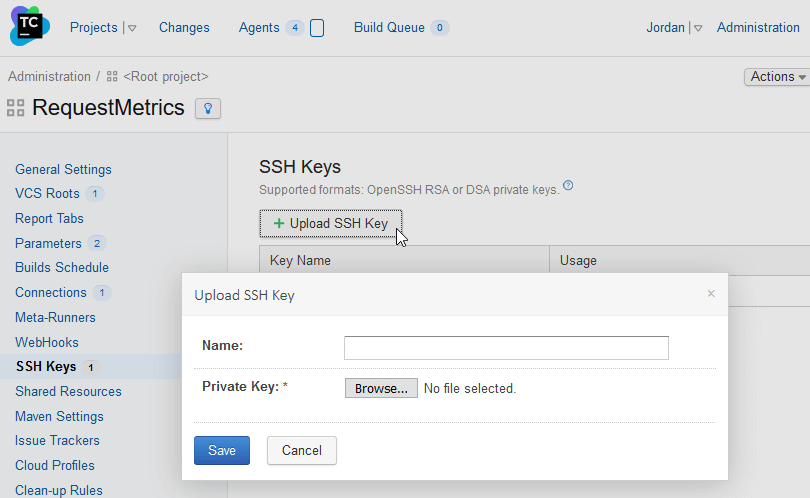Open General Settings in sidebar
Screen dimensions: 810x498
(63, 169)
